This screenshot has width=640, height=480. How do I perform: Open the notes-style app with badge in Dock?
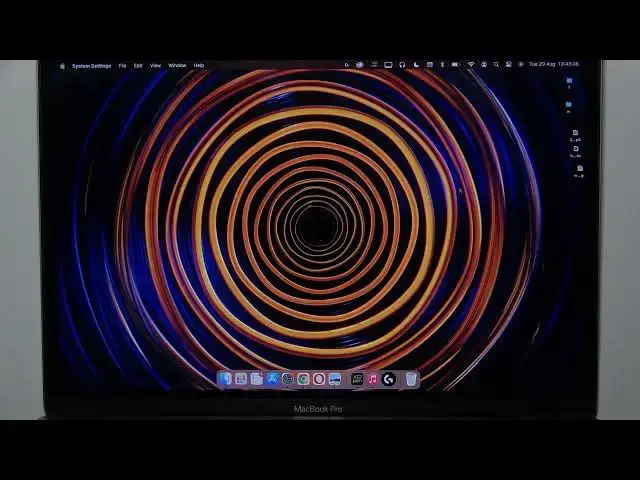coord(256,379)
